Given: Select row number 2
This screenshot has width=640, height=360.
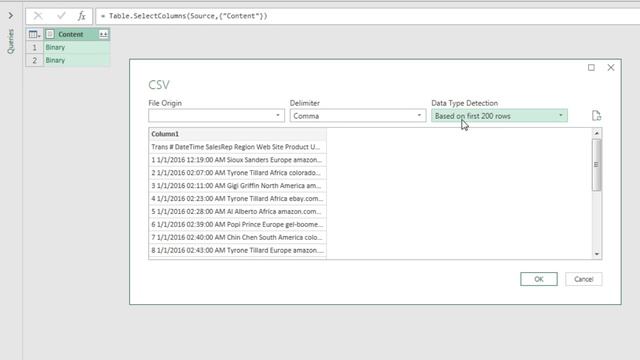Looking at the screenshot, I should pos(34,60).
